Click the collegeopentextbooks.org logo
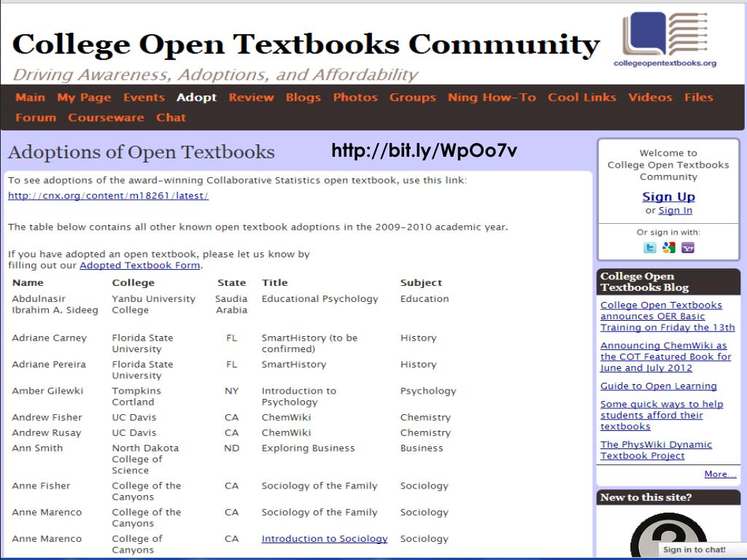The image size is (747, 560). (x=665, y=39)
